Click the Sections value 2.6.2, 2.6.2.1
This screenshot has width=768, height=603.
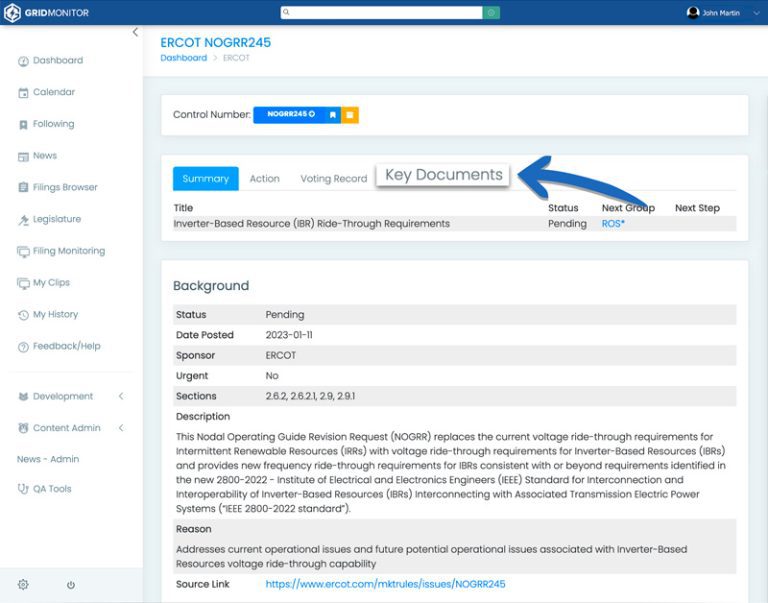tap(310, 396)
